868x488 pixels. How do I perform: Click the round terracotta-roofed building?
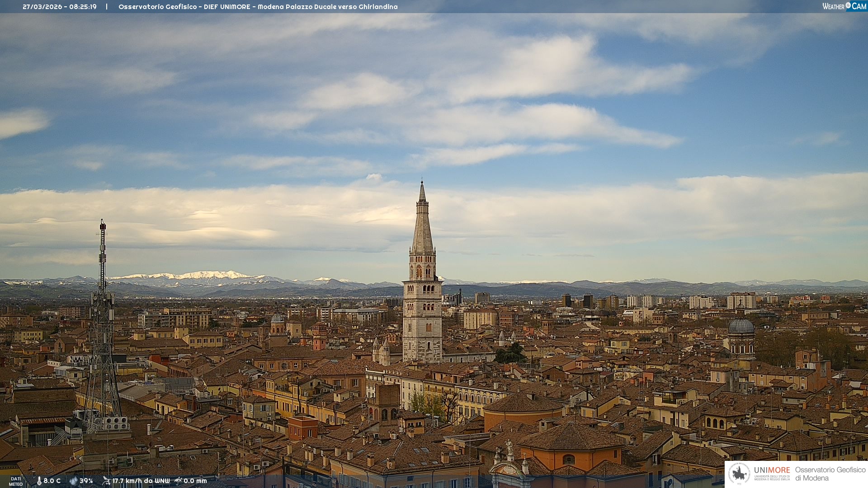pyautogui.click(x=523, y=404)
